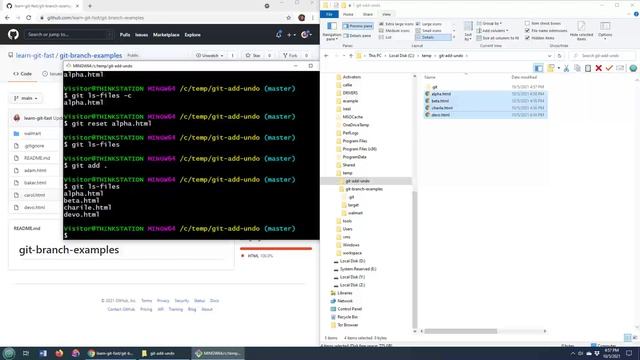Open GitHub notifications bell
The height and width of the screenshot is (360, 640).
[x=278, y=35]
